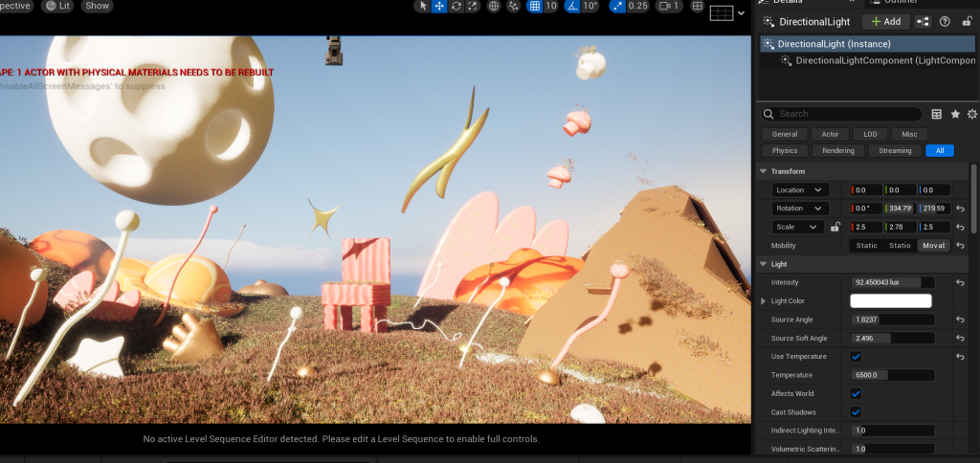Viewport: 980px width, 463px height.
Task: Select the General filter
Action: (x=785, y=134)
